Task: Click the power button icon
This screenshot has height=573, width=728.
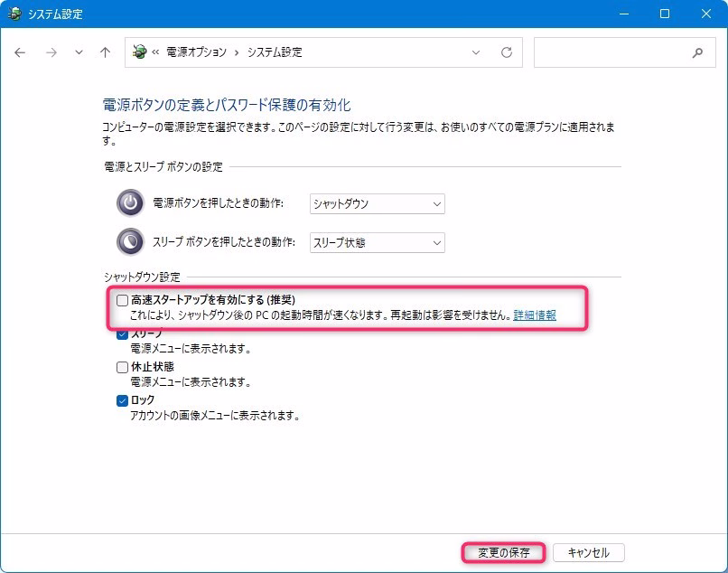Action: (130, 203)
